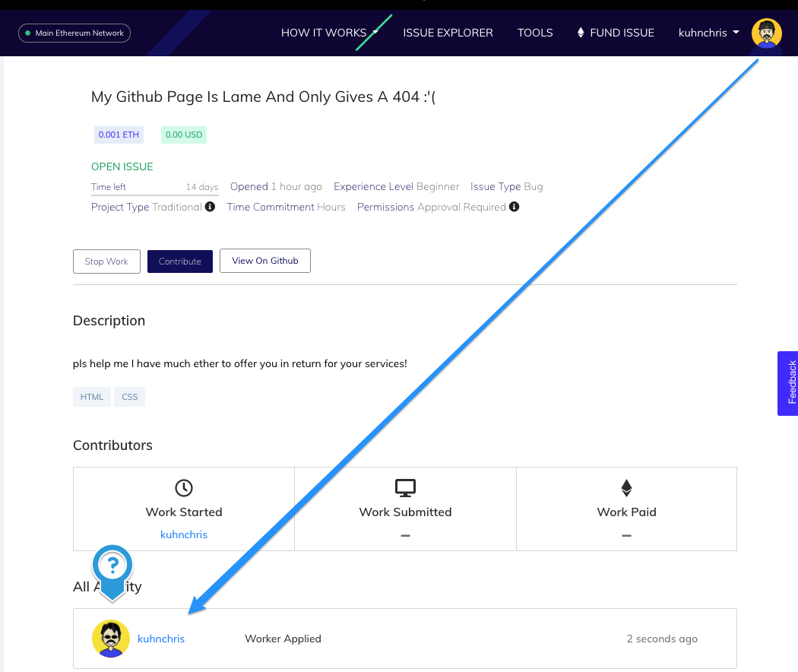Click Opened 1 hour ago text
798x672 pixels.
point(276,186)
